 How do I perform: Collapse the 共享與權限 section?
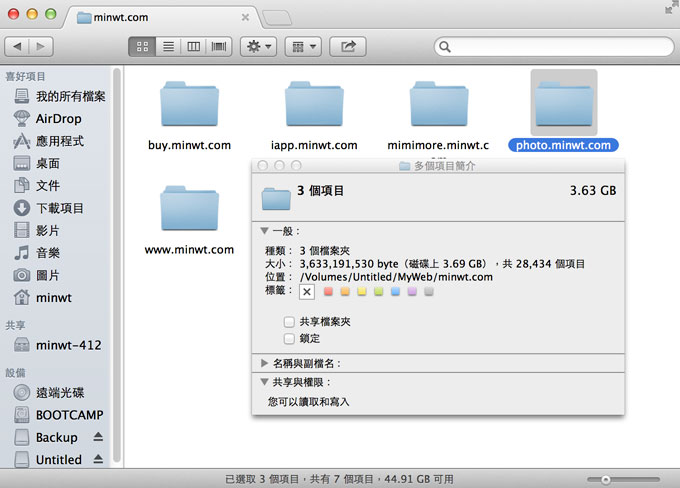click(264, 382)
